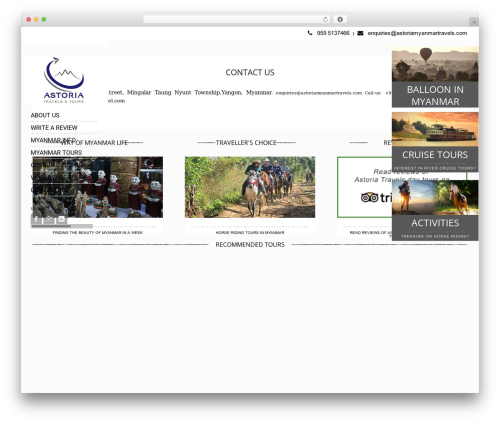Click the enquiries email address in top bar
The height and width of the screenshot is (423, 500).
coord(417,33)
